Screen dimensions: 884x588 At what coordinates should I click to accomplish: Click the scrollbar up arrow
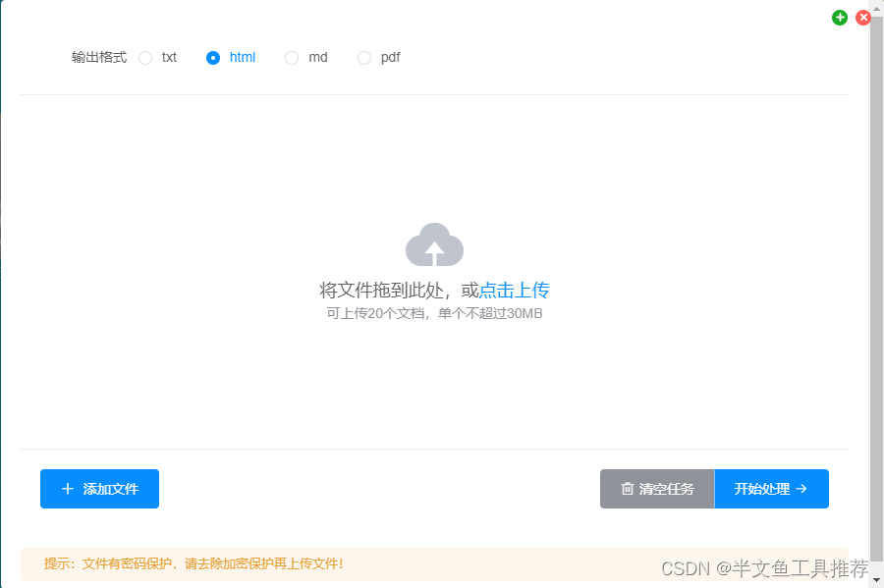point(877,9)
